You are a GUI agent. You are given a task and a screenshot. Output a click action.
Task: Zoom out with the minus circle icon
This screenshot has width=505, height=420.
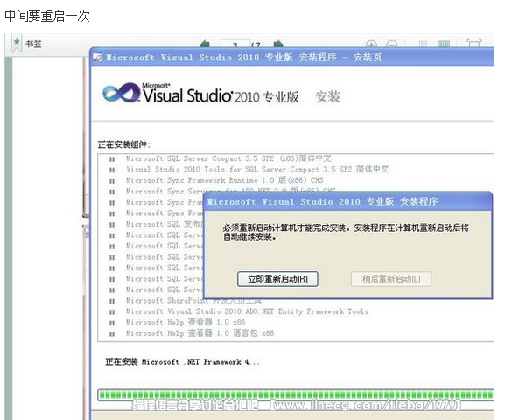point(392,44)
